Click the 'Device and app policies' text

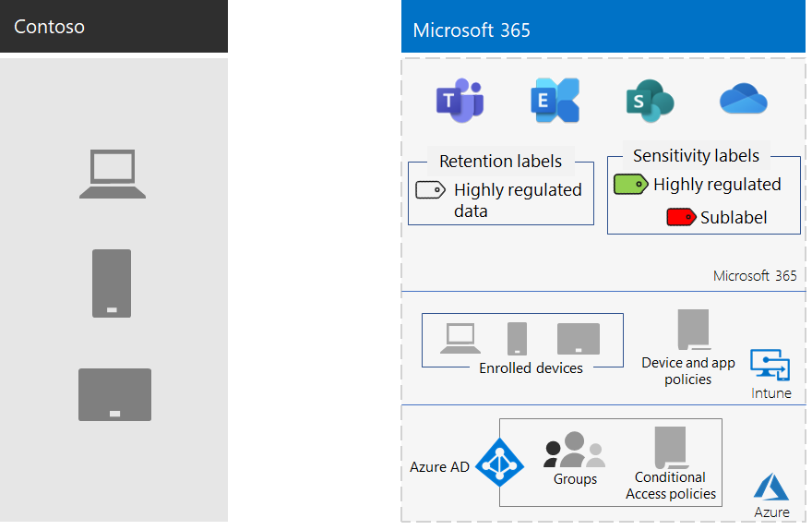point(688,371)
